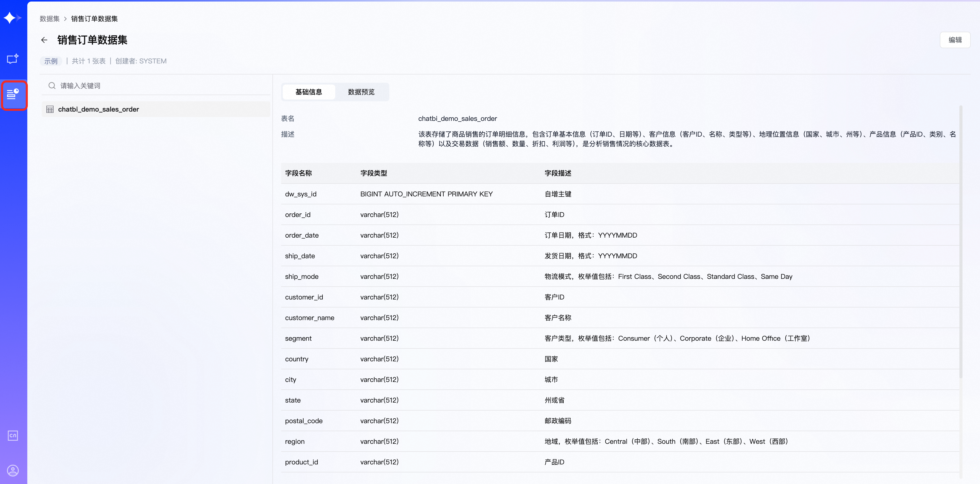The height and width of the screenshot is (484, 980).
Task: Select the state field name
Action: point(293,400)
